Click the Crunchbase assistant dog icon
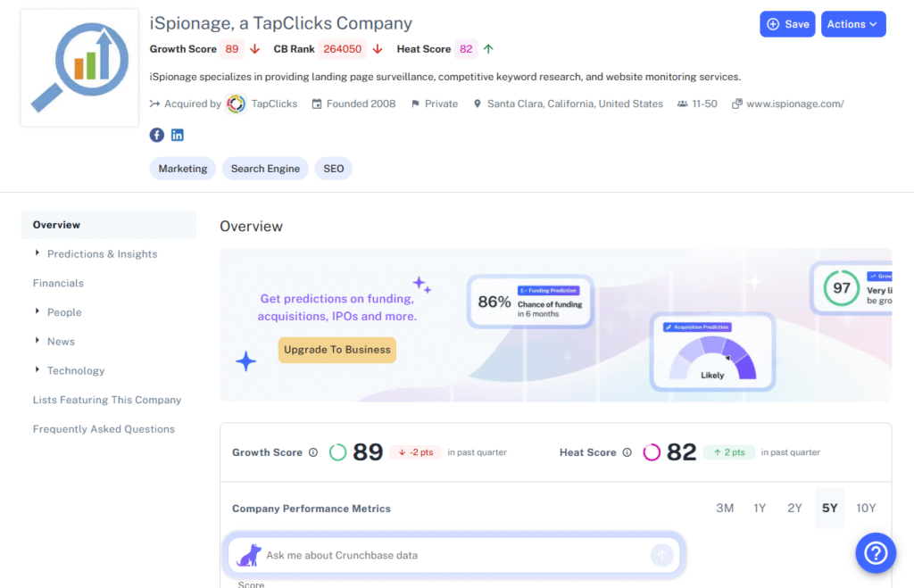Screen dimensions: 914x588 [249, 555]
